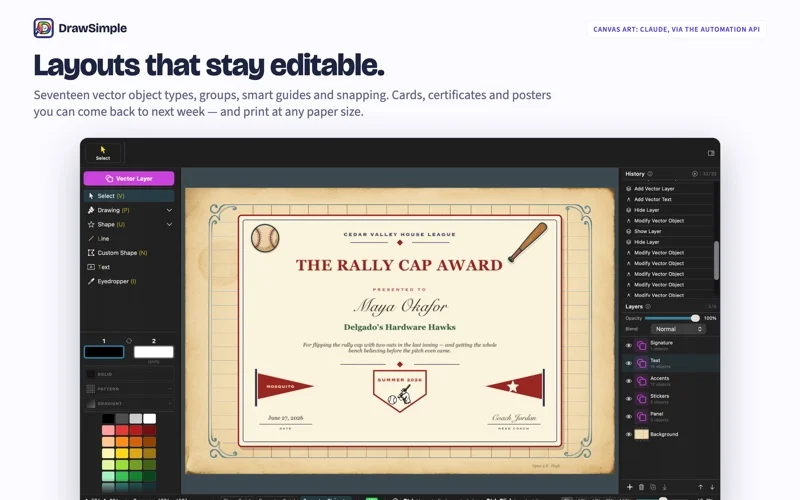Open Canvas Art Claude automation API link
This screenshot has height=500, width=800.
676,29
